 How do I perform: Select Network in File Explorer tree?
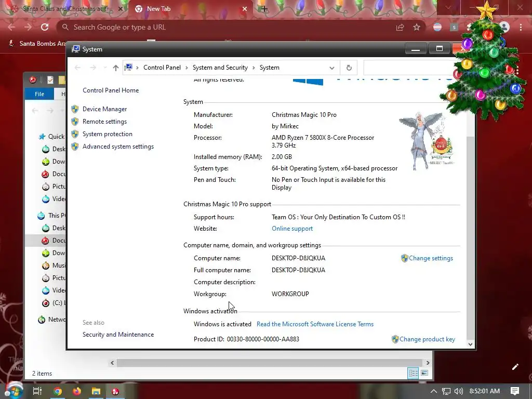pyautogui.click(x=51, y=320)
